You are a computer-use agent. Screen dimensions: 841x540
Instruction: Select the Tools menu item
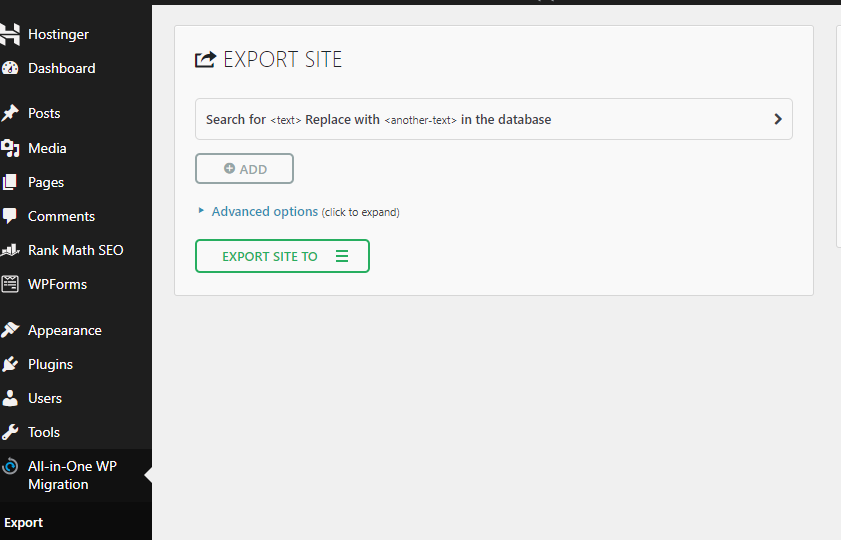point(44,432)
